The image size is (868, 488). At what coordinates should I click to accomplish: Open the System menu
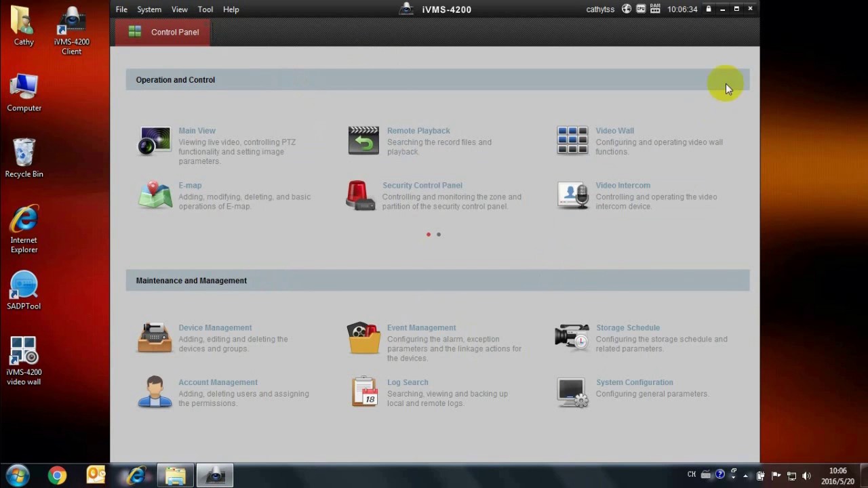[149, 9]
